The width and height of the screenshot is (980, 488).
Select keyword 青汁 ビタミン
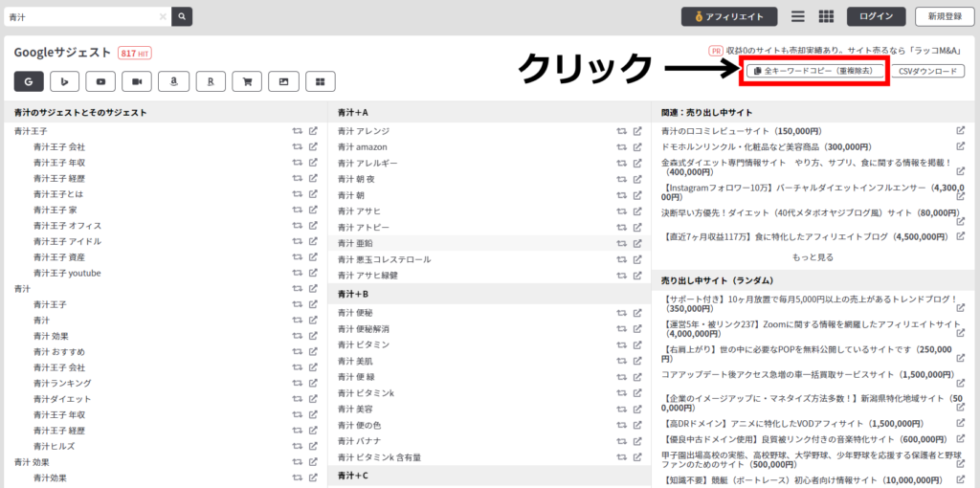point(364,344)
